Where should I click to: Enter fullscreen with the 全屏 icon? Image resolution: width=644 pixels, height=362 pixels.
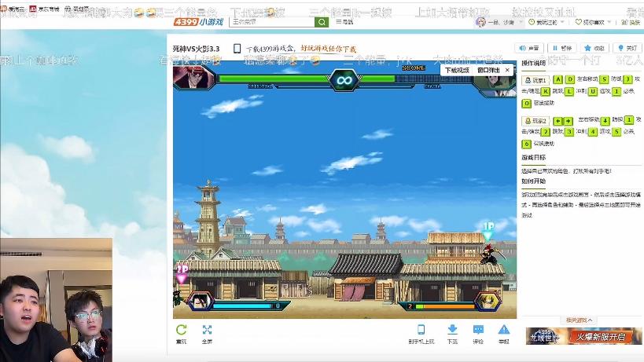(x=207, y=331)
